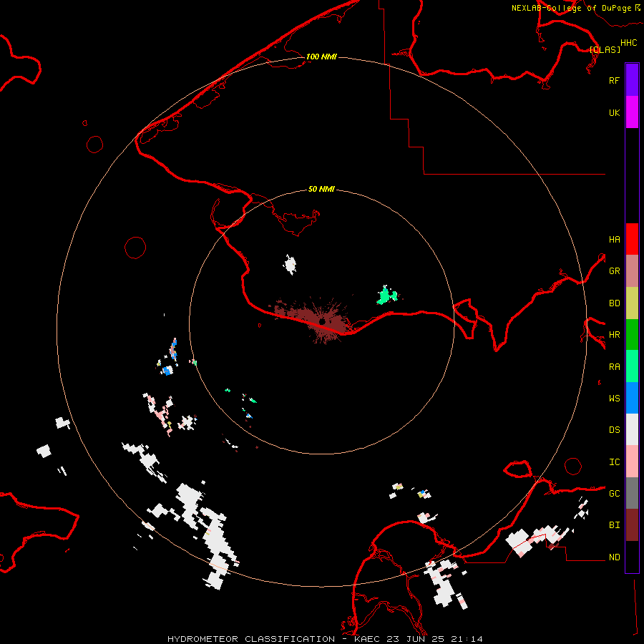The image size is (644, 644).
Task: Pick the HR dark green legend swatch
Action: pos(632,335)
